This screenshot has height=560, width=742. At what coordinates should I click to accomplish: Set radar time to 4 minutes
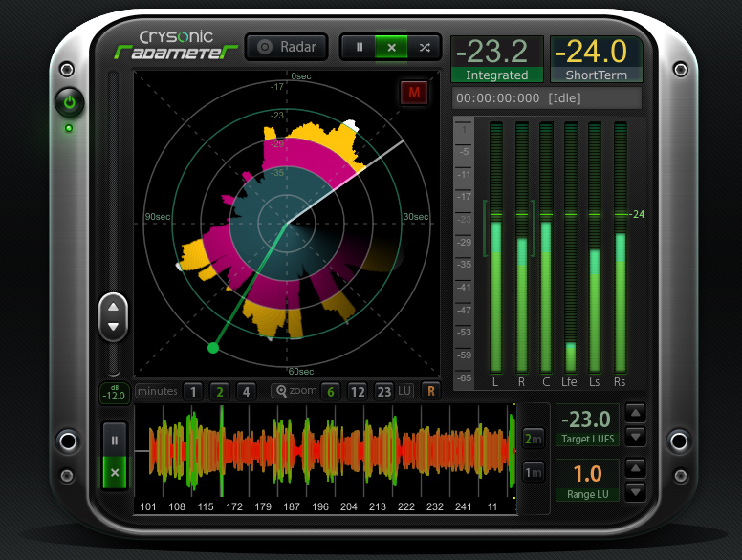click(246, 391)
